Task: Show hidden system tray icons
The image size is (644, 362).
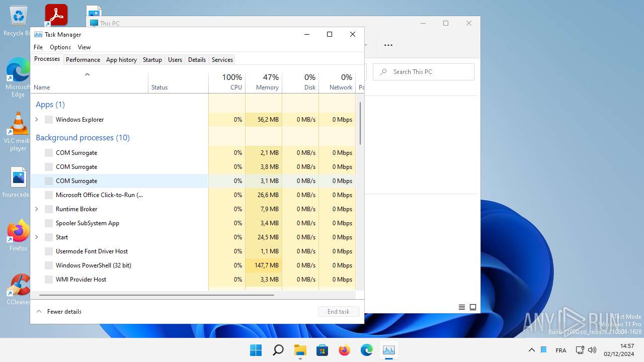Action: click(531, 350)
